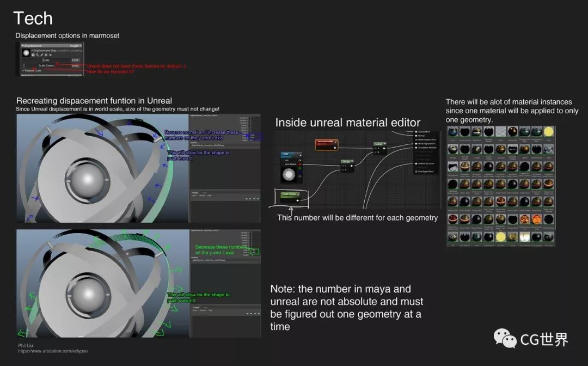The height and width of the screenshot is (366, 588).
Task: Click the gear icon under Displacement Map
Action: (x=33, y=55)
